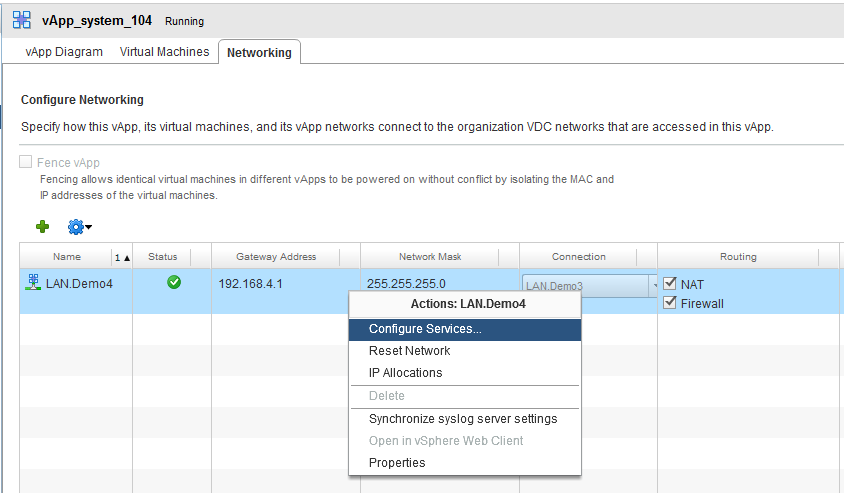Click the green plus add network icon
This screenshot has height=493, width=844.
(x=43, y=227)
